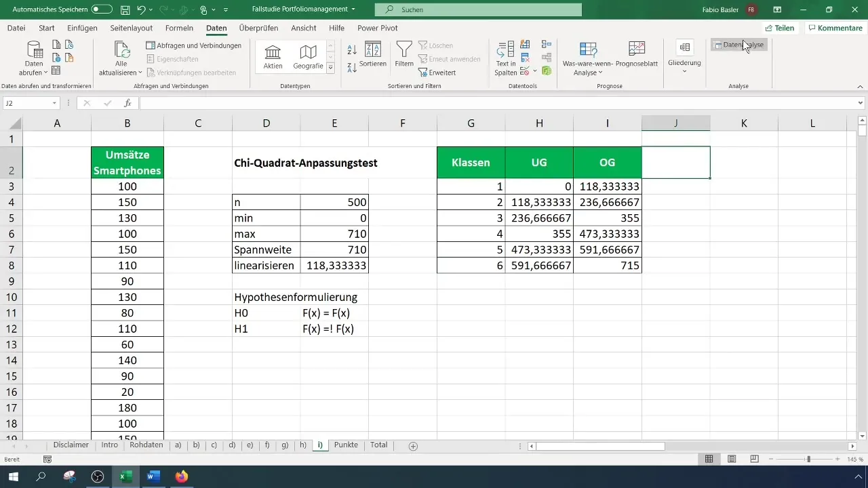Switch to Page Break preview
This screenshot has width=868, height=488.
(x=754, y=460)
